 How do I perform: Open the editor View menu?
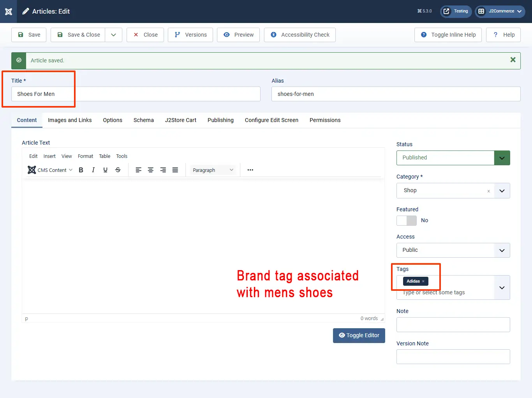(67, 156)
